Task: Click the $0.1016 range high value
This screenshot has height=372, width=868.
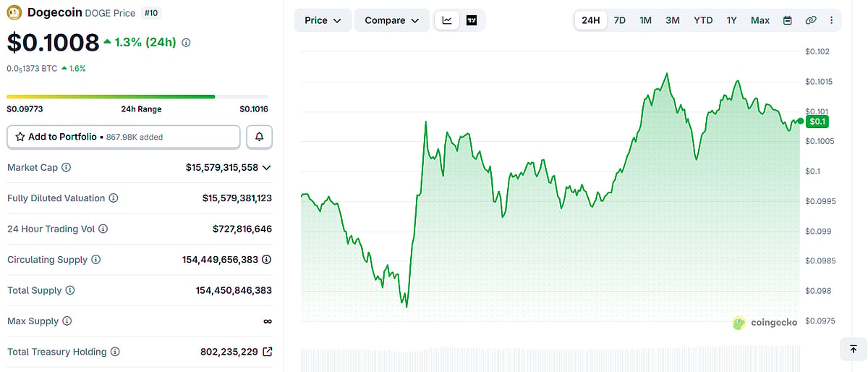Action: click(x=254, y=109)
